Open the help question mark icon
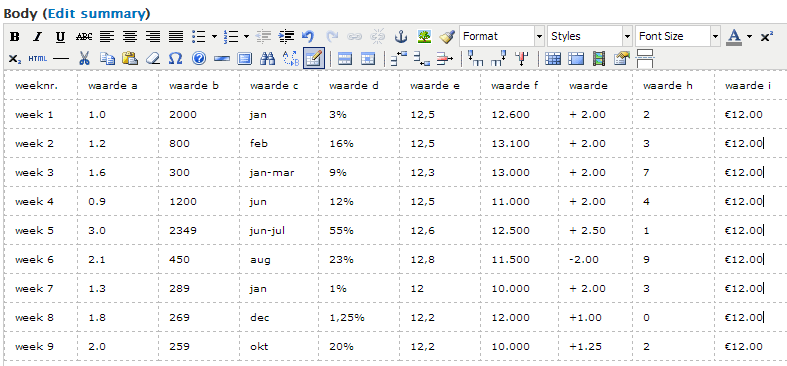Screen dimensions: 787x366 click(x=199, y=59)
